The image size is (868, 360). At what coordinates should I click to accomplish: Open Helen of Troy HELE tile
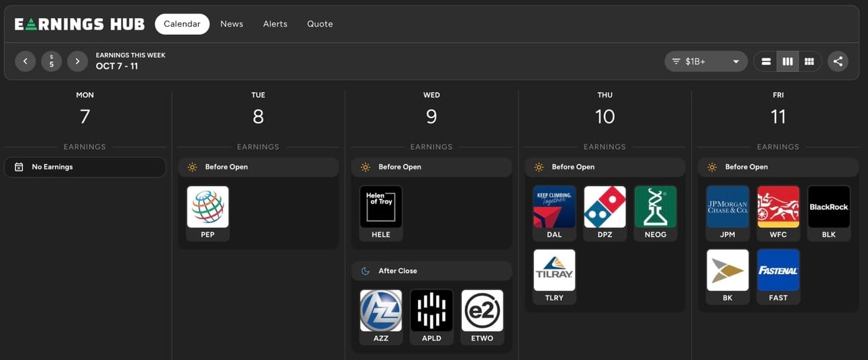(381, 213)
